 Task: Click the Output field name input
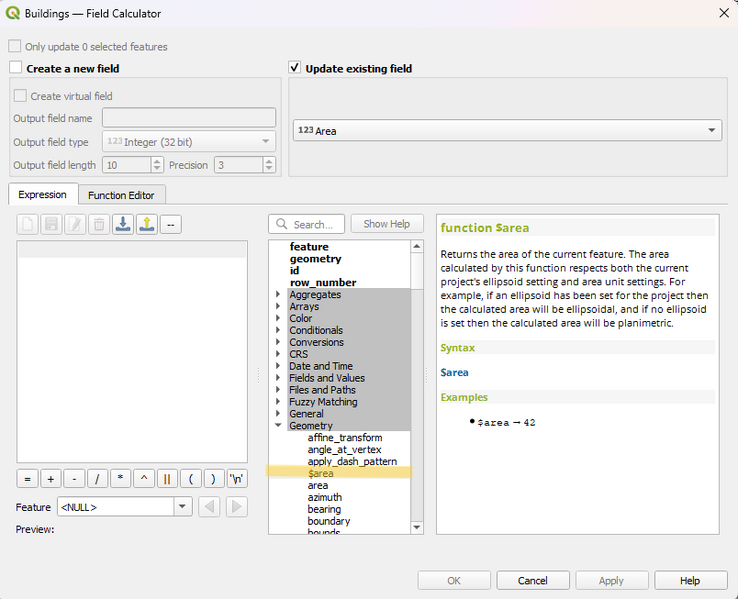click(x=189, y=118)
